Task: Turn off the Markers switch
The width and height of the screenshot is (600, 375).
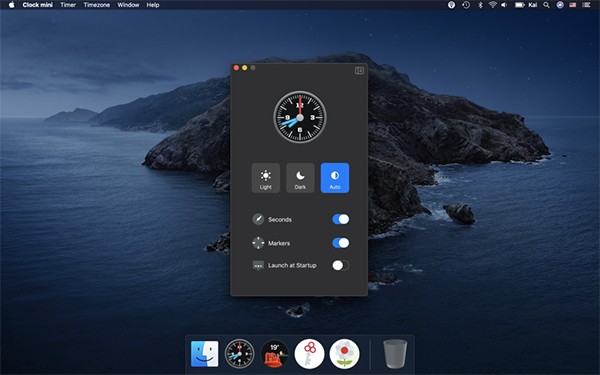Action: pos(341,243)
